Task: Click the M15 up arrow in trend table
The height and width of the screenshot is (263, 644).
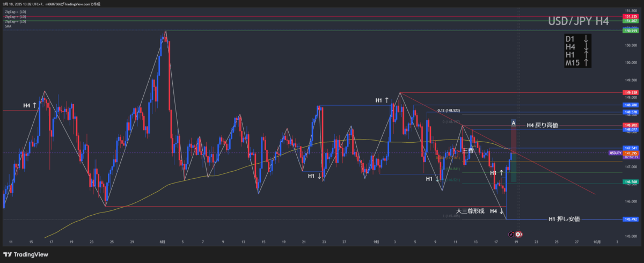Action: 586,63
